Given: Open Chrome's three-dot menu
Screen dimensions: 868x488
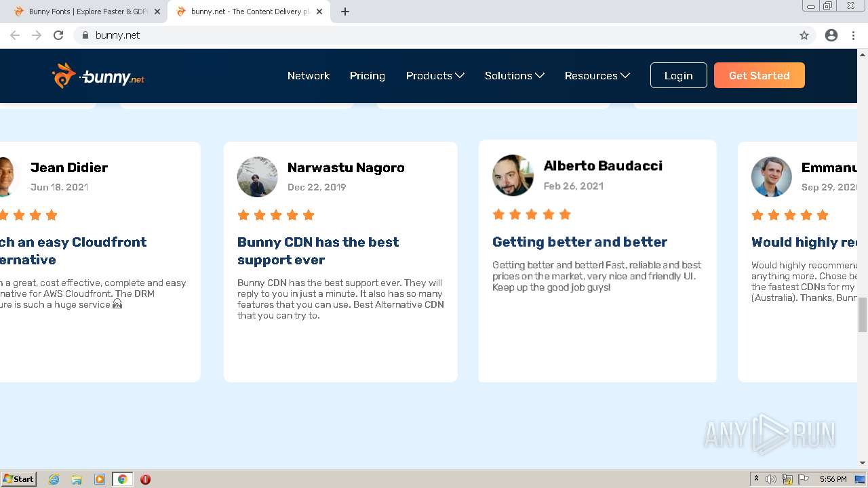Looking at the screenshot, I should [x=853, y=35].
